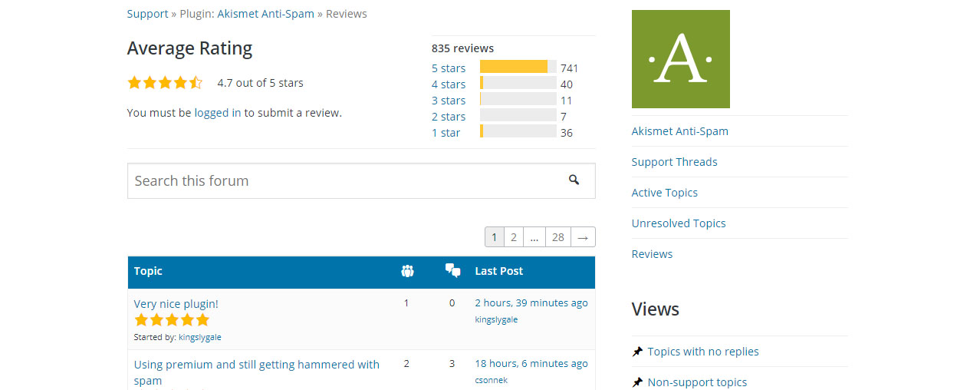Click the pin icon beside Non-support topics

637,382
